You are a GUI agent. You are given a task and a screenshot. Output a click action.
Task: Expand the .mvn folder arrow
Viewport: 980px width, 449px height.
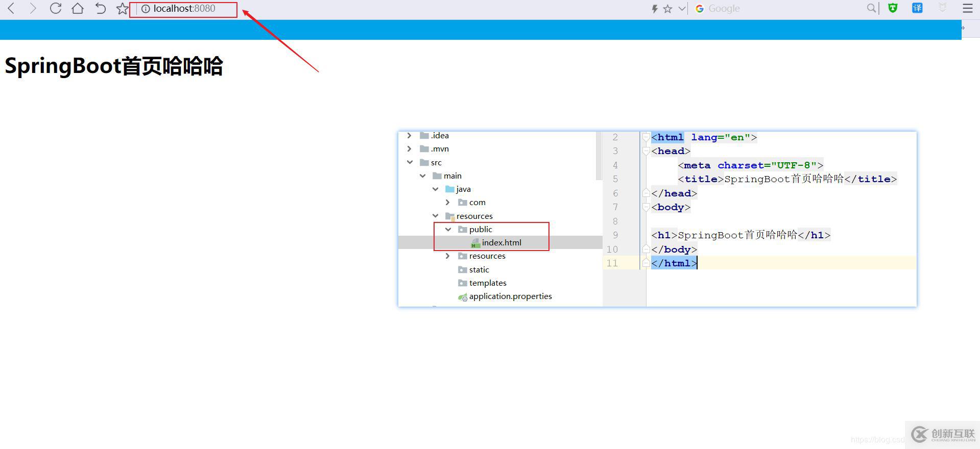point(409,149)
